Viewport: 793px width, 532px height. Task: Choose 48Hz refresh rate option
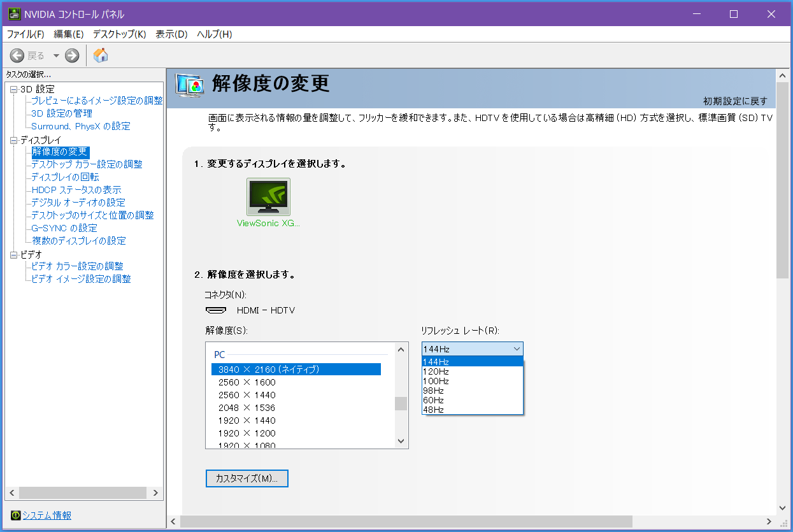click(x=472, y=410)
